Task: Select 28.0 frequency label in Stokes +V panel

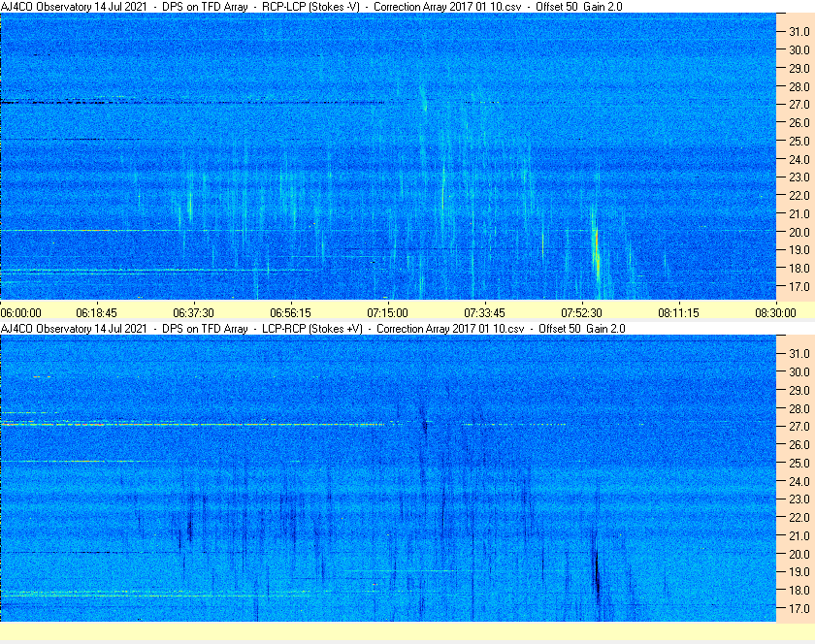Action: click(799, 408)
